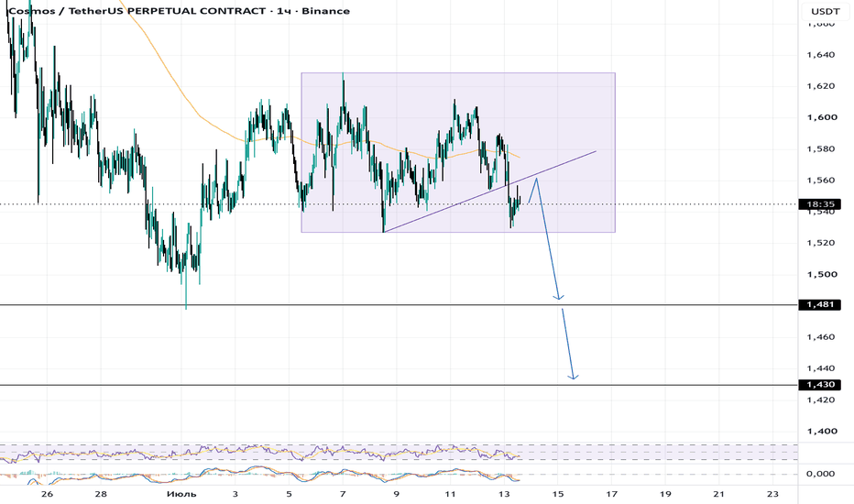Select the purple RSI indicator line
Image resolution: width=854 pixels, height=504 pixels.
point(261,452)
